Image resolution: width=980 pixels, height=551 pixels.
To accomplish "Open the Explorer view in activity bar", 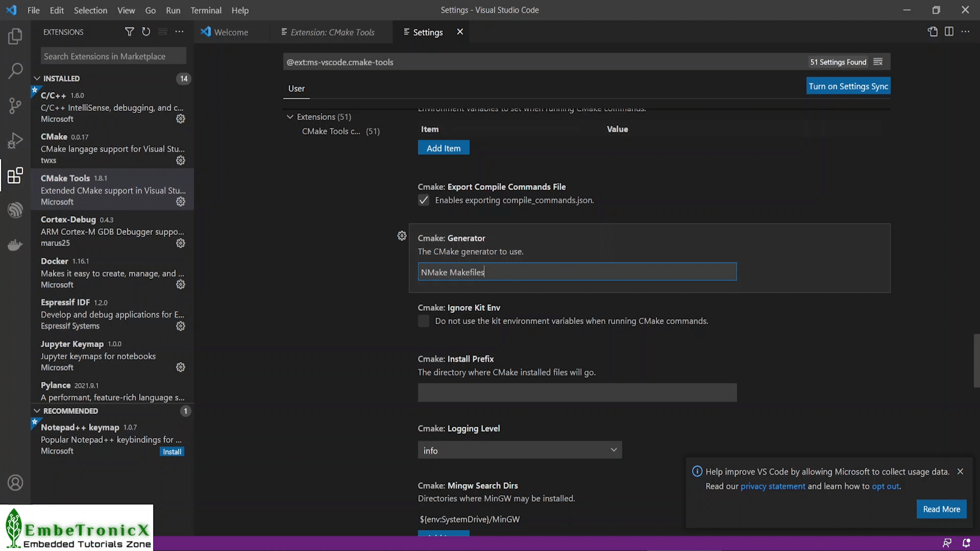I will [x=15, y=36].
